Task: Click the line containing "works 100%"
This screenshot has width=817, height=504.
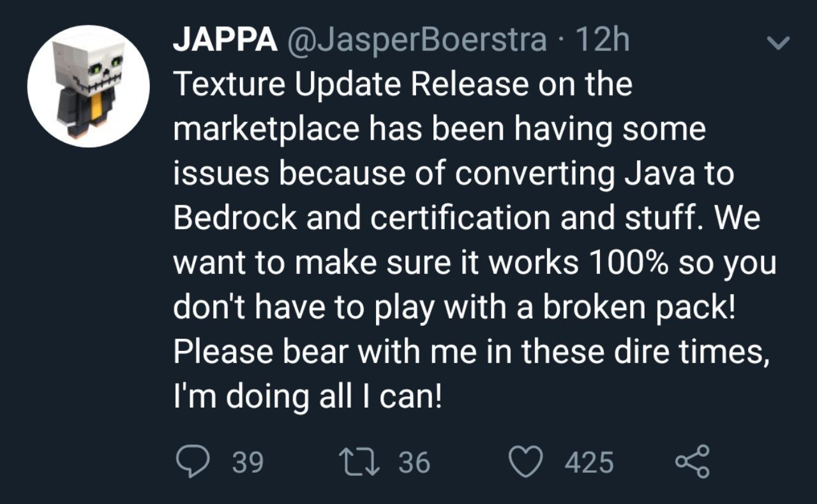Action: click(475, 264)
